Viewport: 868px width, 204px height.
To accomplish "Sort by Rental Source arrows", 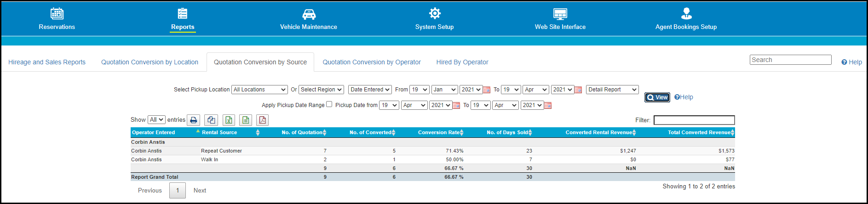I will pyautogui.click(x=258, y=132).
